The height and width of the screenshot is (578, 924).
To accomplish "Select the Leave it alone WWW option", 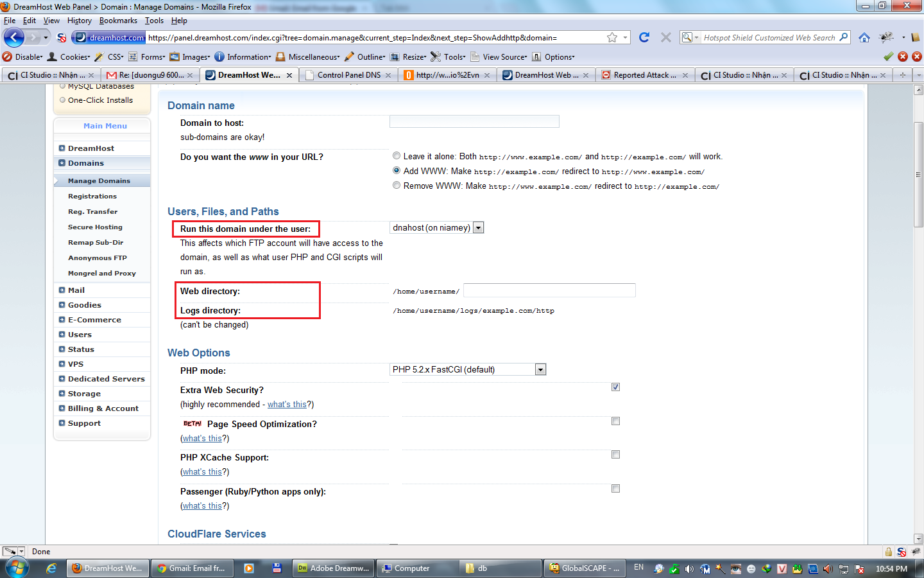I will tap(397, 156).
